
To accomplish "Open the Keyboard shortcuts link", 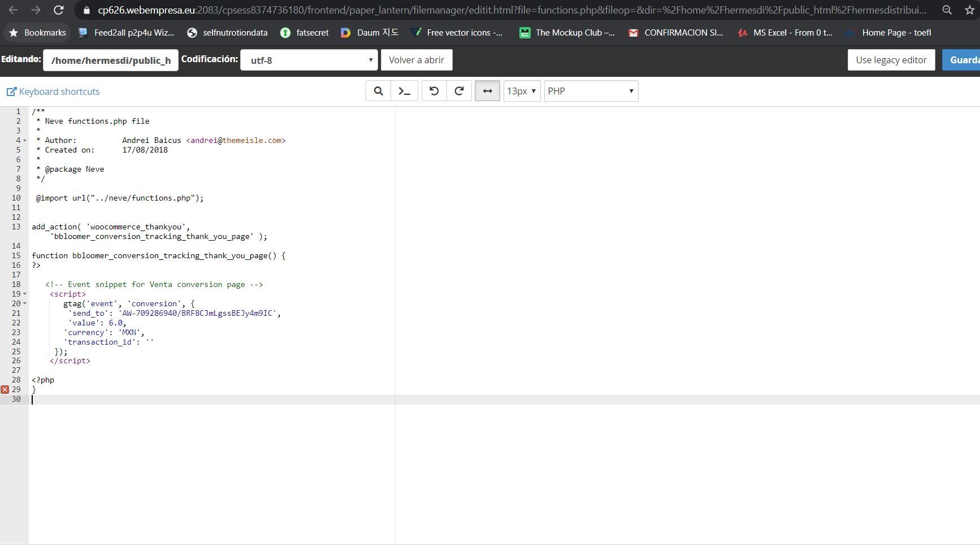I will coord(53,92).
